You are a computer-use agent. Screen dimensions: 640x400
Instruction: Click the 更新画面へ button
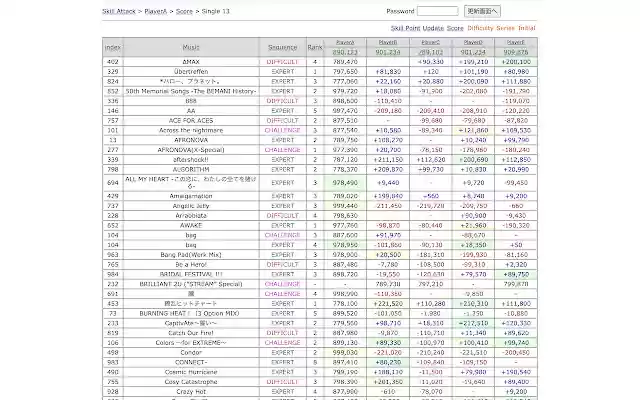tap(482, 11)
